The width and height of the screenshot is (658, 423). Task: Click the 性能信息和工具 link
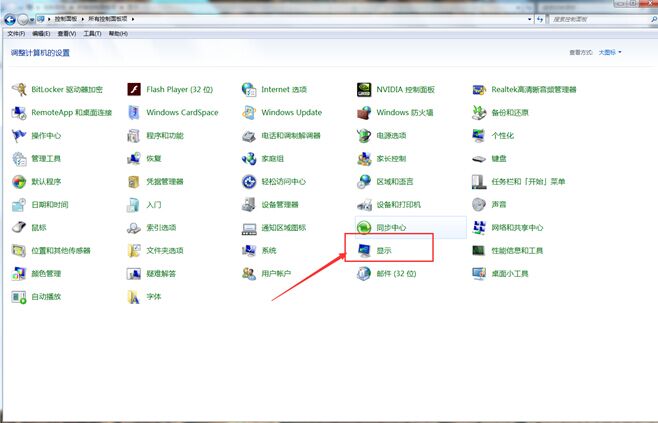517,251
